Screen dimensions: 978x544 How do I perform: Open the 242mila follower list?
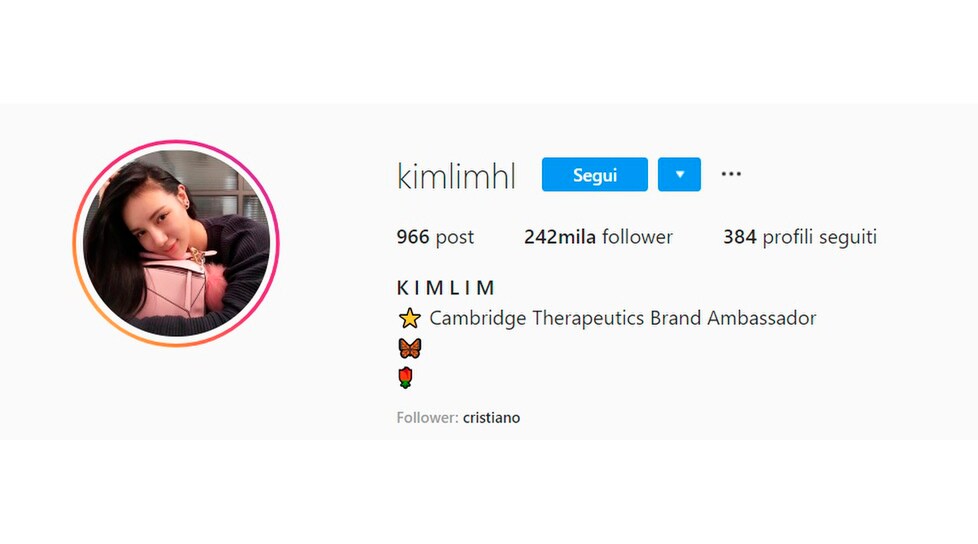[598, 237]
